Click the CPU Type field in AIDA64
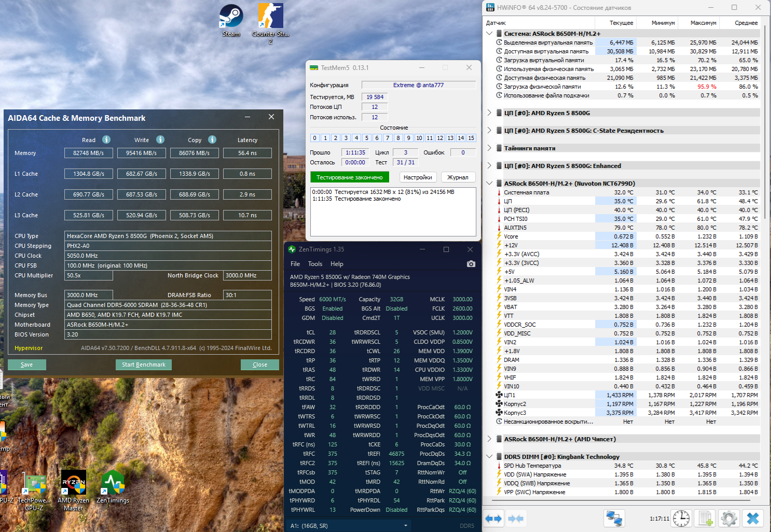The width and height of the screenshot is (771, 532). click(168, 236)
